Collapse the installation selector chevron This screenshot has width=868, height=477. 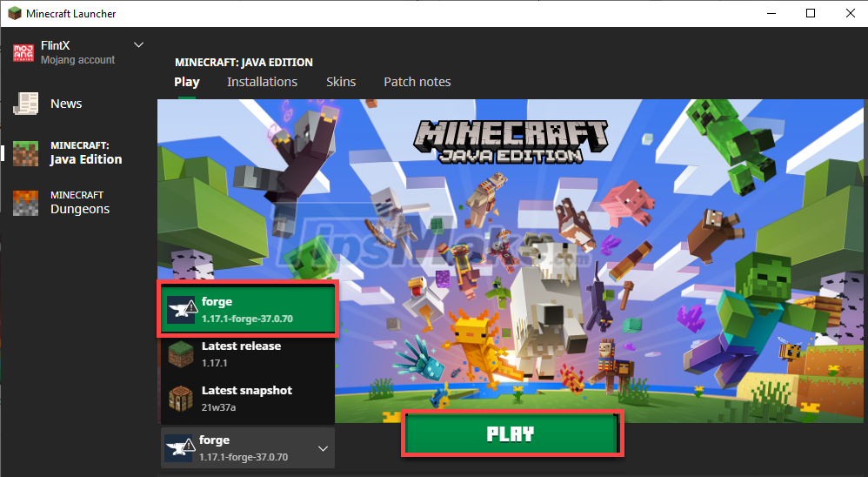[x=324, y=449]
